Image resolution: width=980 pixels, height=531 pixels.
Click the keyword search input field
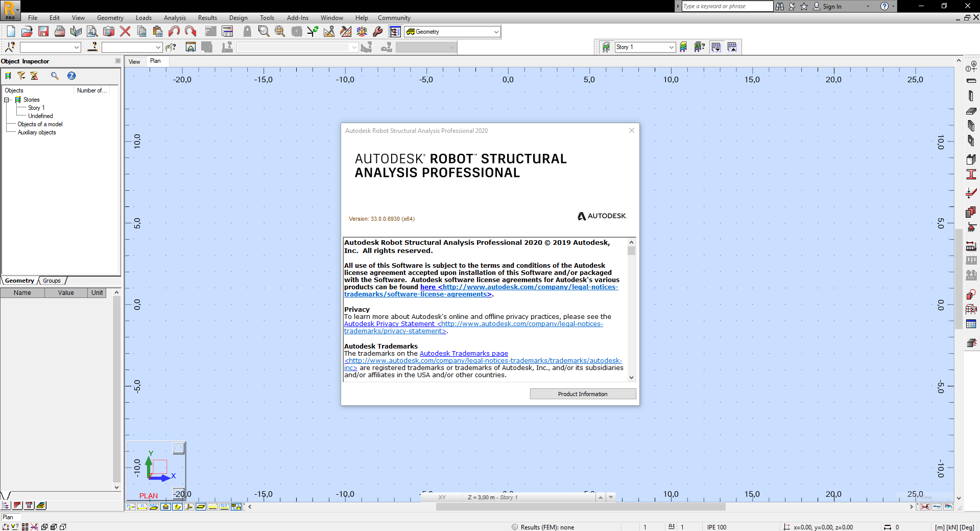coord(727,6)
